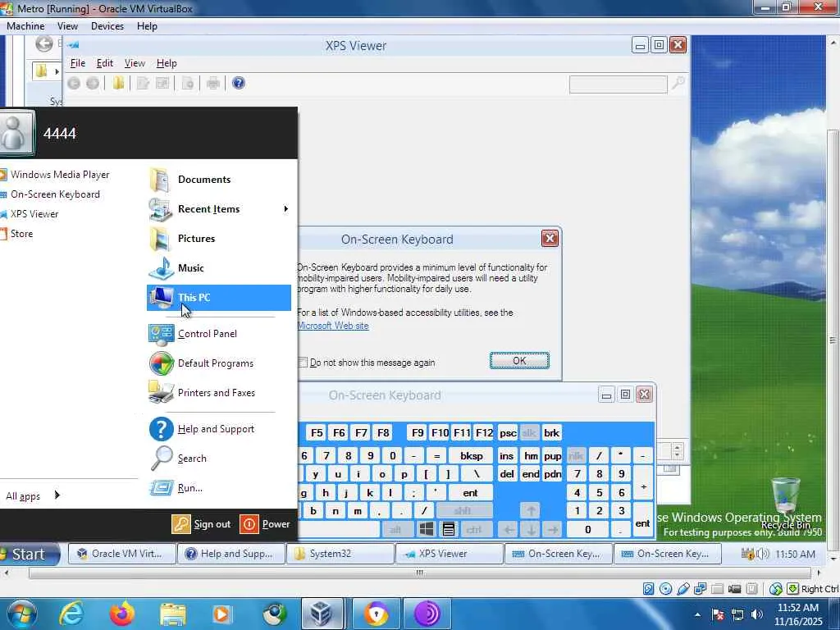Launch Internet Explorer from host taskbar

pos(71,614)
